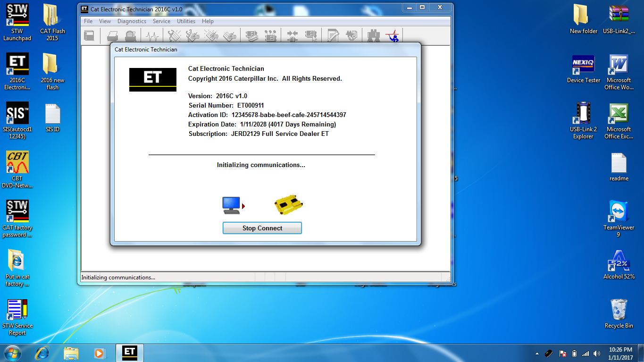Open the Help menu
This screenshot has width=644, height=362.
[208, 21]
